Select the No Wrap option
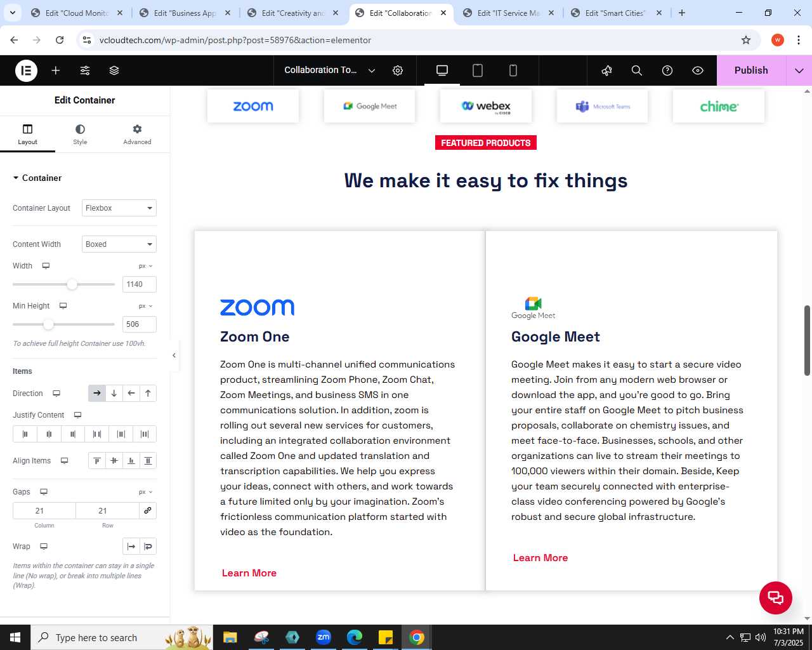The height and width of the screenshot is (650, 812). [131, 547]
